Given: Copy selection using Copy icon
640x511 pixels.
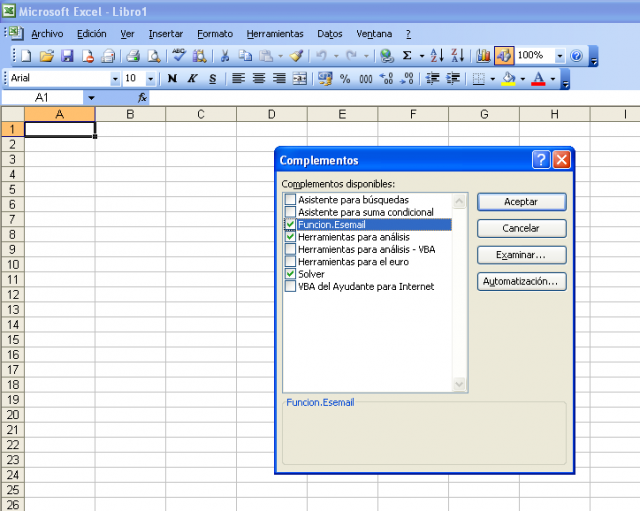Looking at the screenshot, I should [x=245, y=56].
